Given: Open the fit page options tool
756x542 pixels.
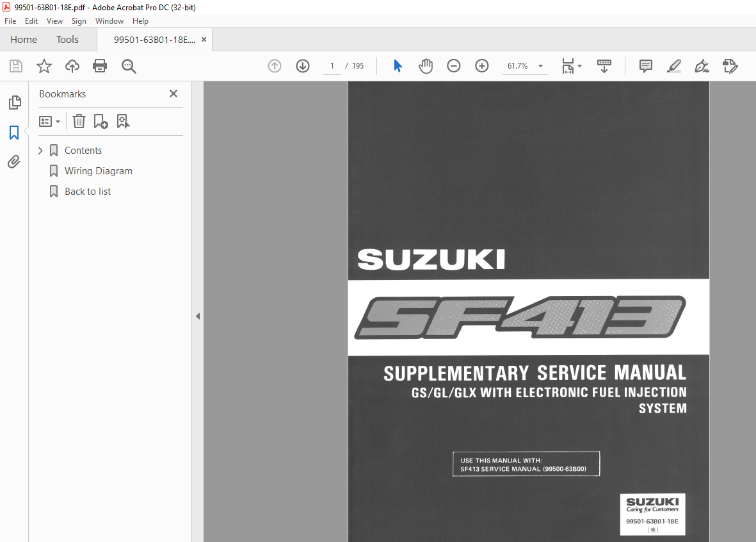Looking at the screenshot, I should (568, 66).
